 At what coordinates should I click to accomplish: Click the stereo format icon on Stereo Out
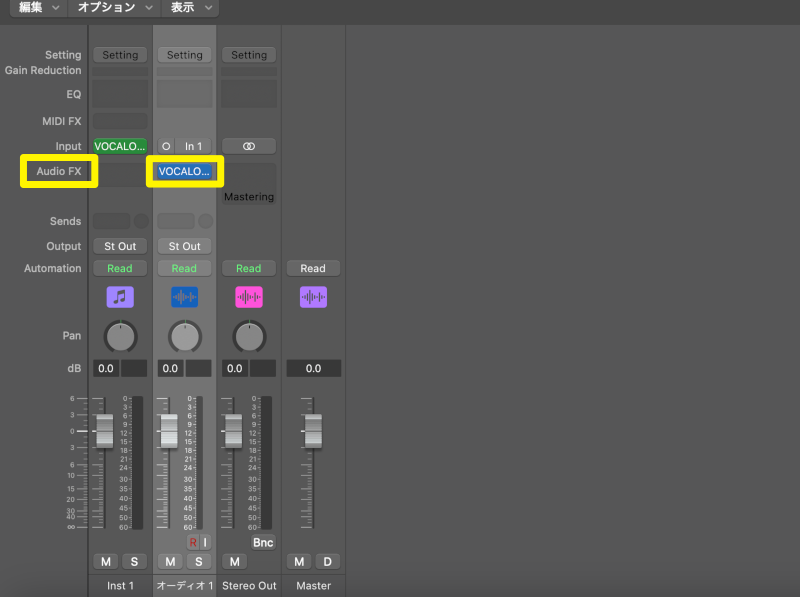[x=249, y=146]
